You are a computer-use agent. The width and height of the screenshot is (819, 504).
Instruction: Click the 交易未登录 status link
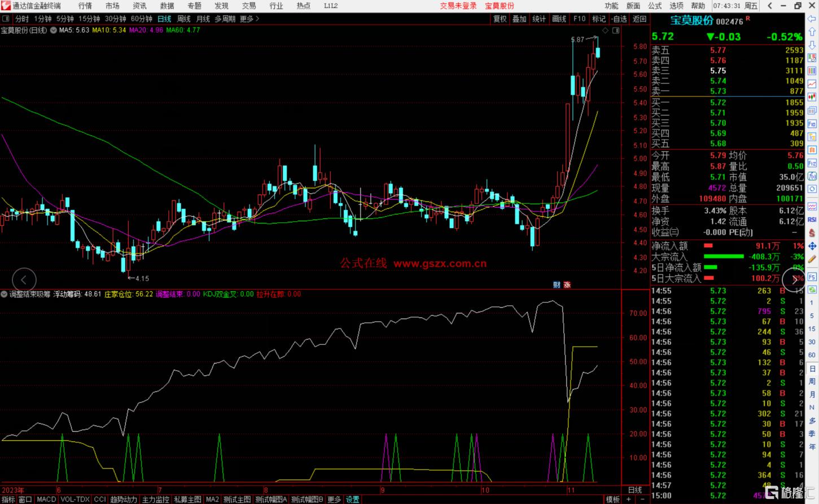pyautogui.click(x=458, y=6)
